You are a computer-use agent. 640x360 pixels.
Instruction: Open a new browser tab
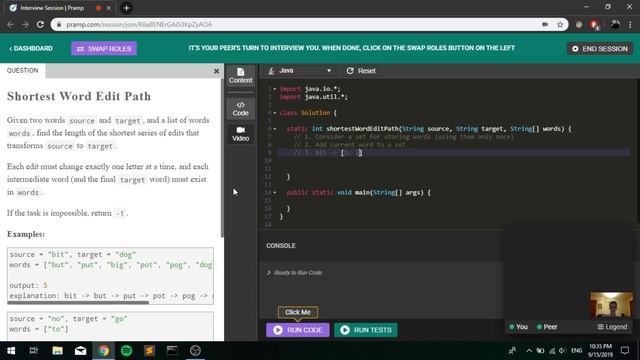click(x=126, y=8)
